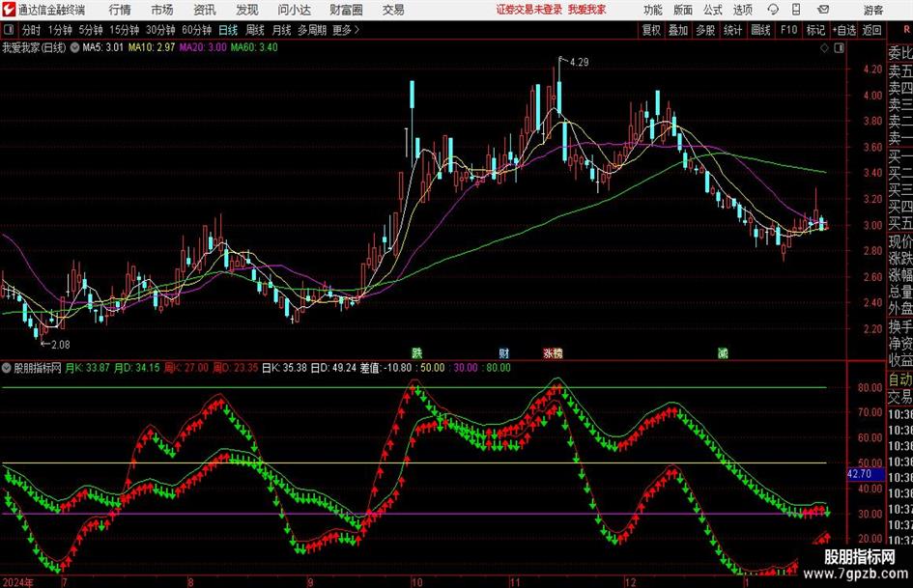Click the red R icon at top right

[906, 29]
